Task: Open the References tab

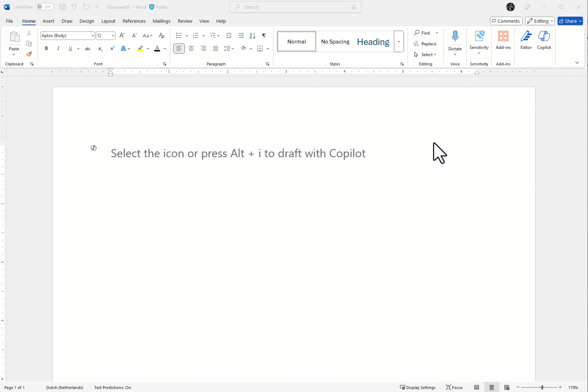Action: (x=134, y=21)
